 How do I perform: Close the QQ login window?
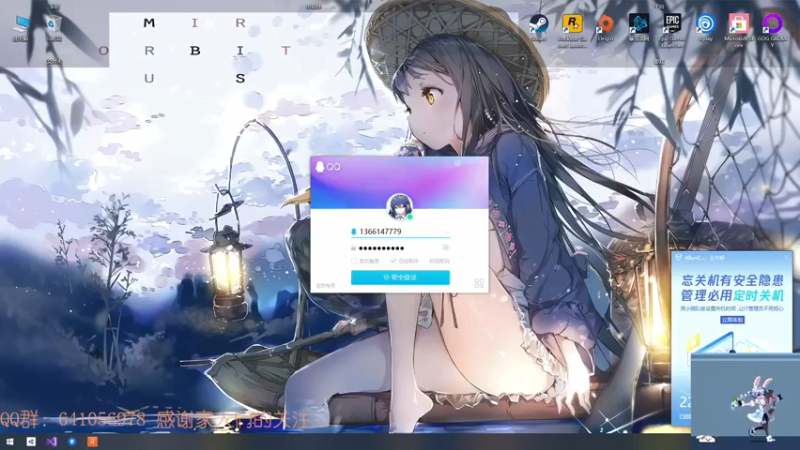tap(482, 163)
